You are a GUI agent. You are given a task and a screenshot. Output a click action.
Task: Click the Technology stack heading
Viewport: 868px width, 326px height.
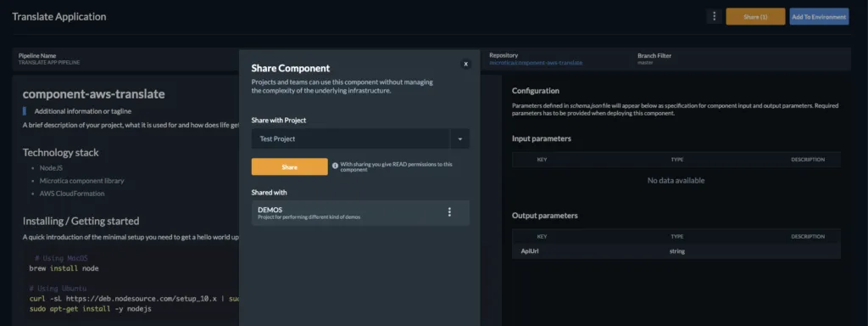tap(61, 153)
